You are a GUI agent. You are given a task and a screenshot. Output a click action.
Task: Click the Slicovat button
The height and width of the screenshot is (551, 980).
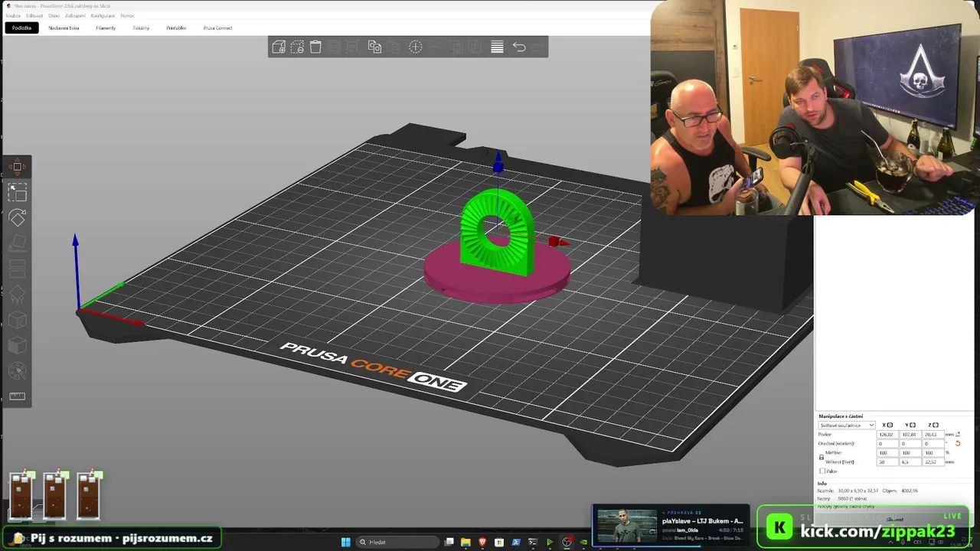pos(894,519)
